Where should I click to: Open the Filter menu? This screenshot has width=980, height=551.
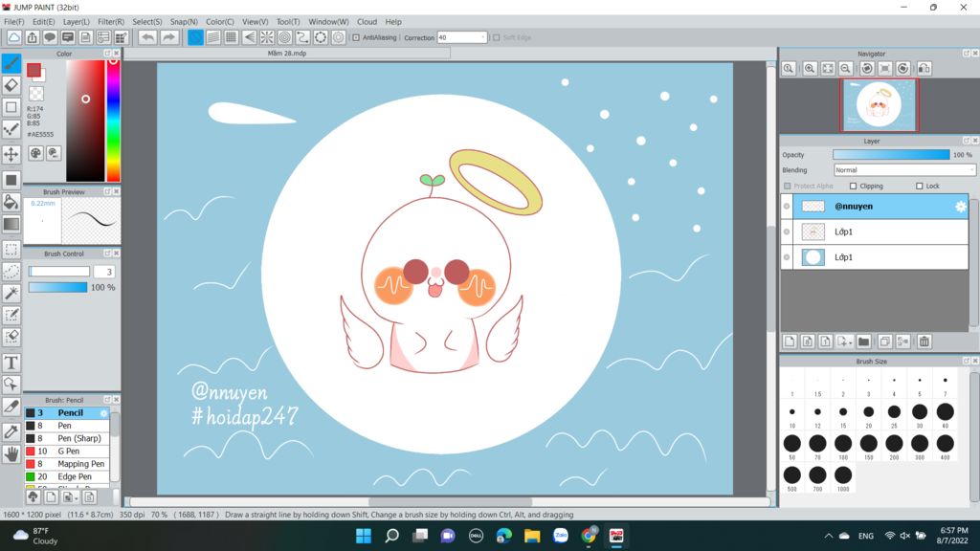[111, 21]
